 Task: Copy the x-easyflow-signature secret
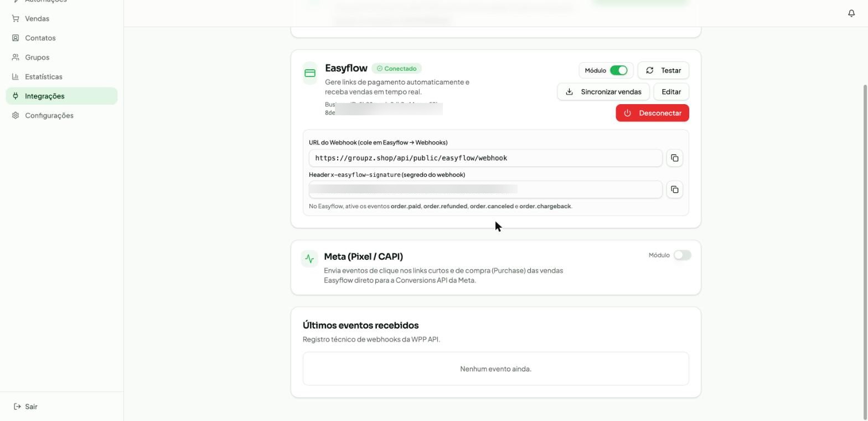click(x=674, y=189)
